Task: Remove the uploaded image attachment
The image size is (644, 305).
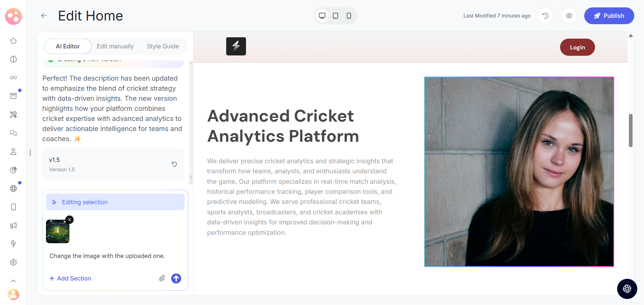Action: (x=69, y=220)
